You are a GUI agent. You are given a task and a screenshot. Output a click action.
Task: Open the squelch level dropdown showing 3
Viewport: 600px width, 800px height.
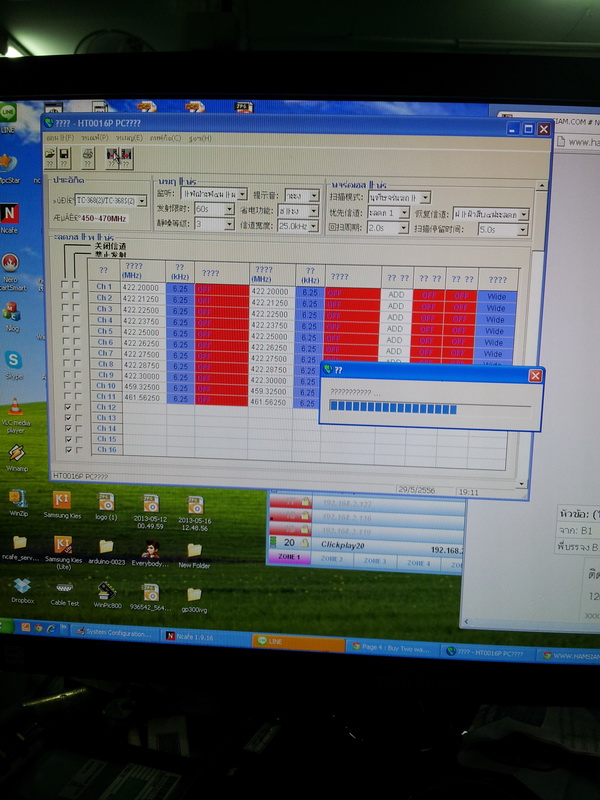[214, 224]
